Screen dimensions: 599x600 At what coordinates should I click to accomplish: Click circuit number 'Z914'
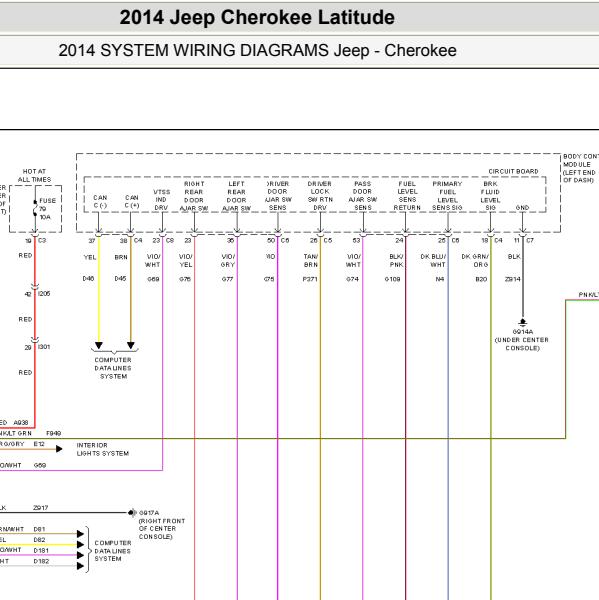point(512,279)
